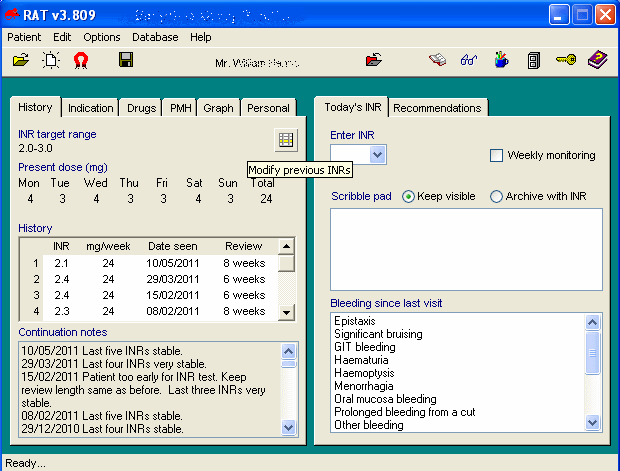Create new patient with blank page icon

point(51,61)
